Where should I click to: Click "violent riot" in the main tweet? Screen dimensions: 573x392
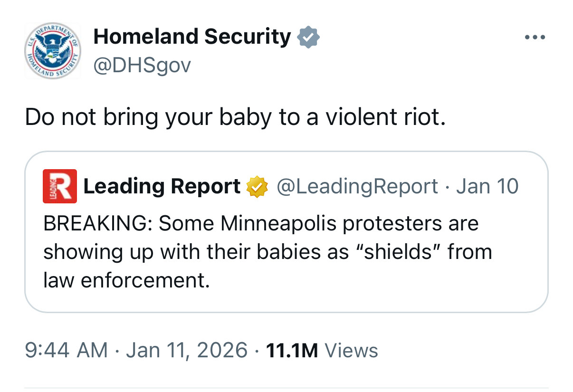385,117
